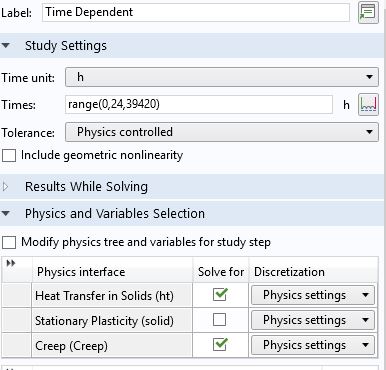386x370 pixels.
Task: Open the Range editor icon next to Times
Action: point(368,105)
